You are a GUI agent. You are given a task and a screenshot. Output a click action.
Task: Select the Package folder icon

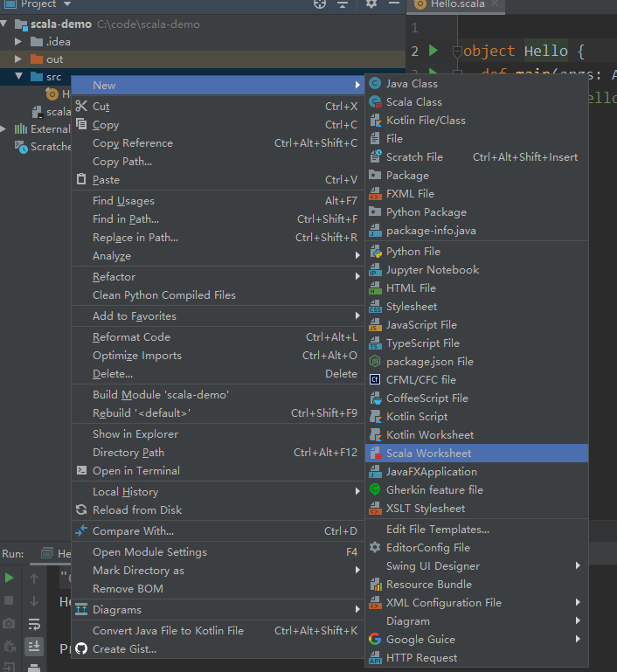[x=375, y=176]
